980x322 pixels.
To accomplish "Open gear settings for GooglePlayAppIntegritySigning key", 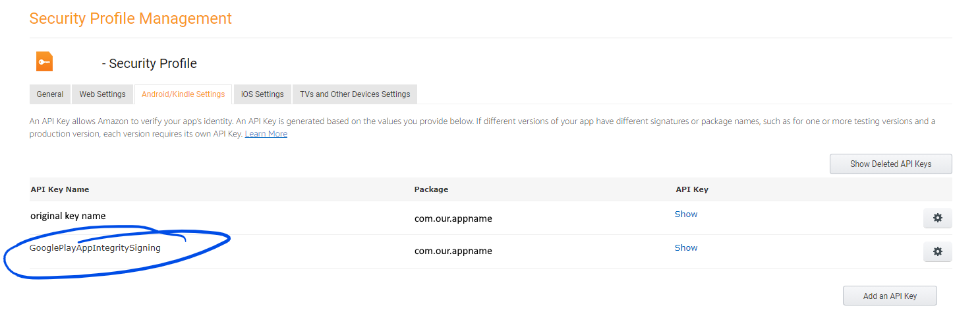I will click(x=937, y=251).
